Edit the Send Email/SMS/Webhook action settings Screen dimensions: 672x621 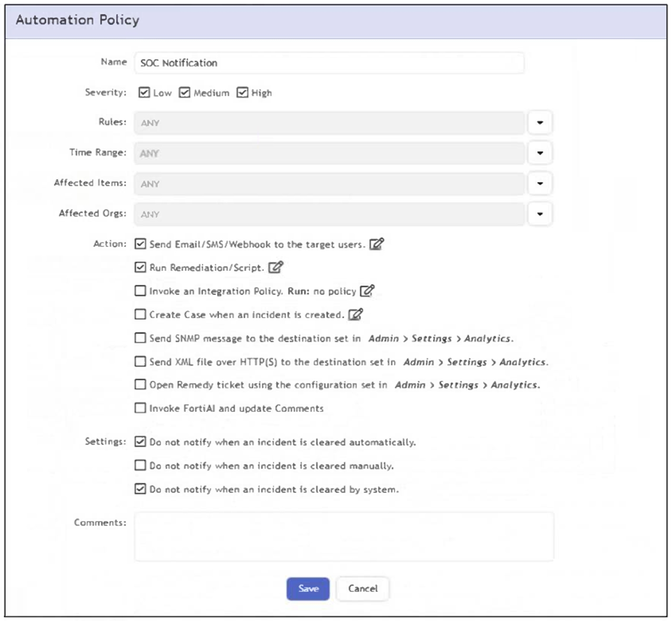(376, 244)
